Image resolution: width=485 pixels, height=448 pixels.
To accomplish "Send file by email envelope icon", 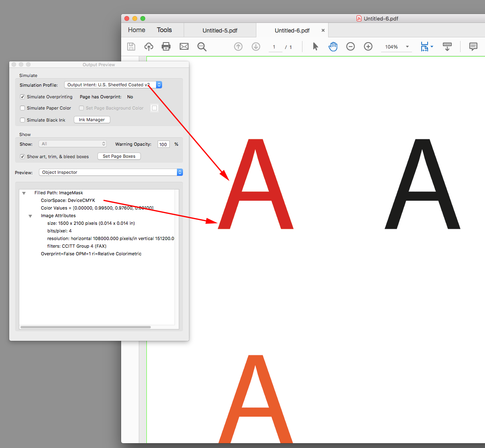I will 184,47.
